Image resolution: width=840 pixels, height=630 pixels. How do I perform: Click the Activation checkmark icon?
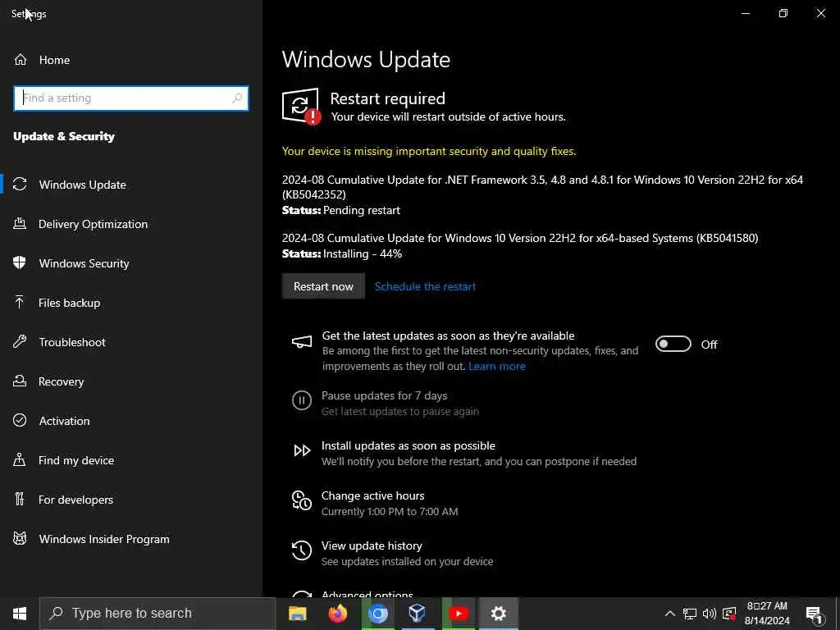coord(20,420)
